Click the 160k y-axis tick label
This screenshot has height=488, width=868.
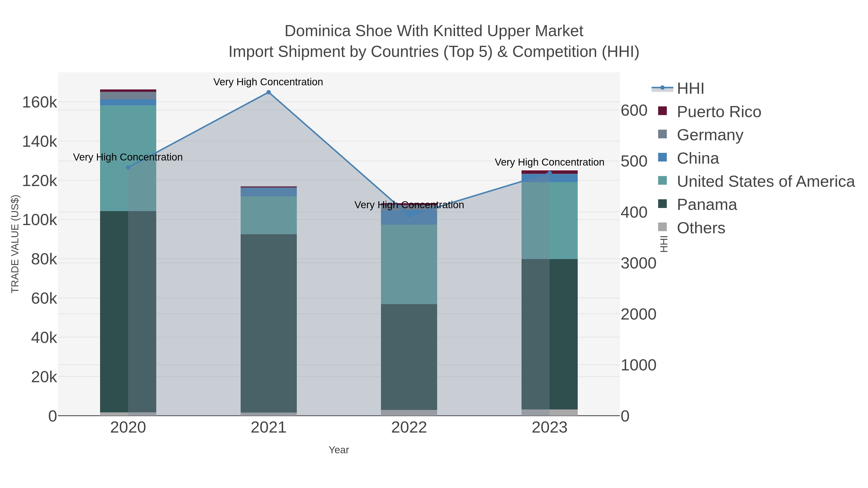(x=40, y=102)
